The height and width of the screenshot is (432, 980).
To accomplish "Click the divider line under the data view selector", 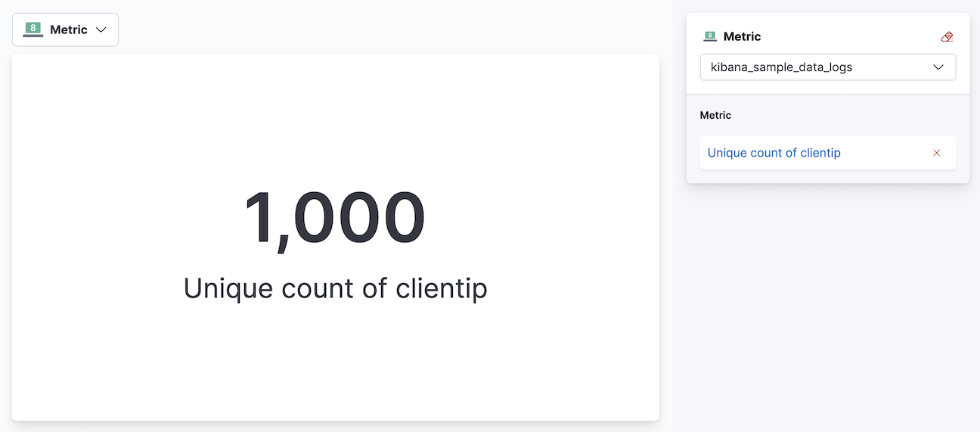I will [827, 95].
